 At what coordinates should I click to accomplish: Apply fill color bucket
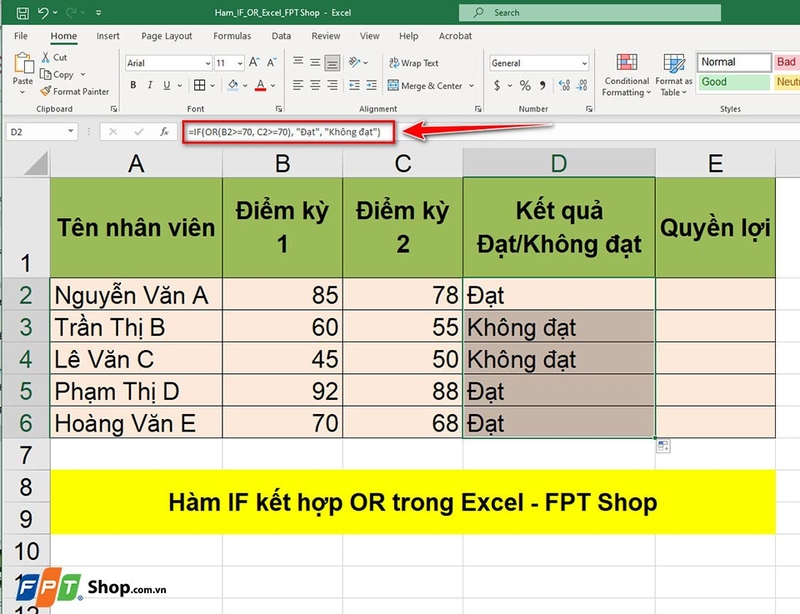[x=233, y=85]
